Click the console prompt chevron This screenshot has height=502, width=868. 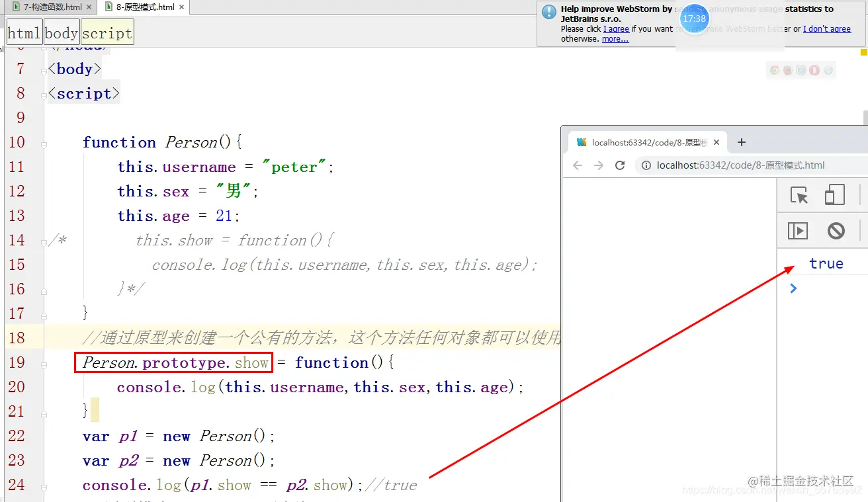[793, 288]
